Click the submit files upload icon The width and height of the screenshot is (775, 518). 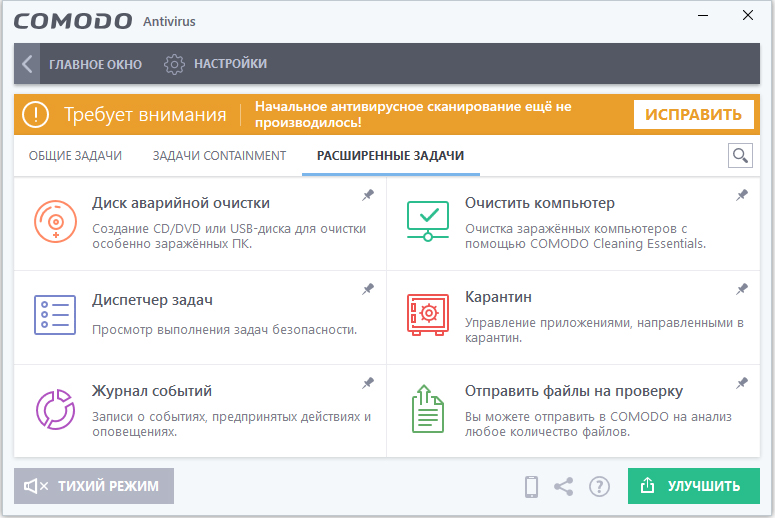pos(428,409)
